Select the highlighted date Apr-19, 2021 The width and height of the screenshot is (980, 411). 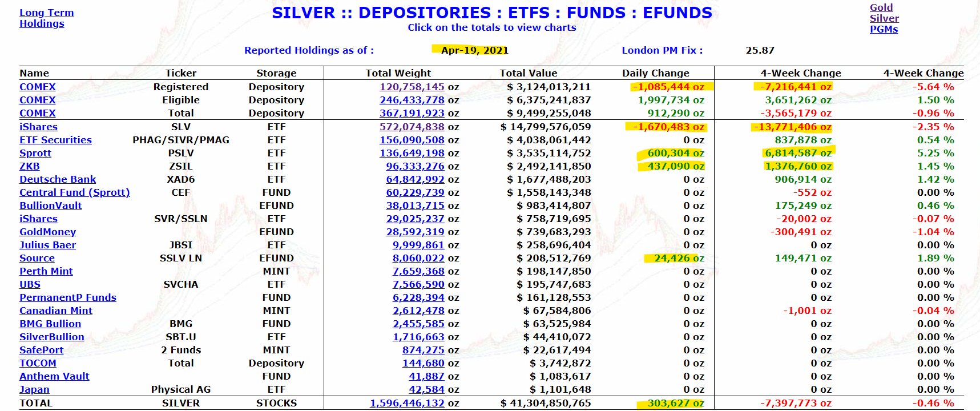[475, 50]
